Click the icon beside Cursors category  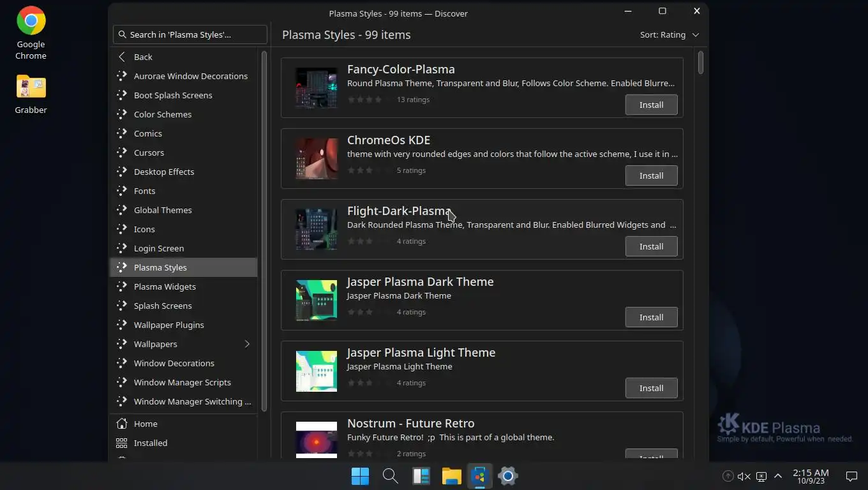click(x=122, y=152)
